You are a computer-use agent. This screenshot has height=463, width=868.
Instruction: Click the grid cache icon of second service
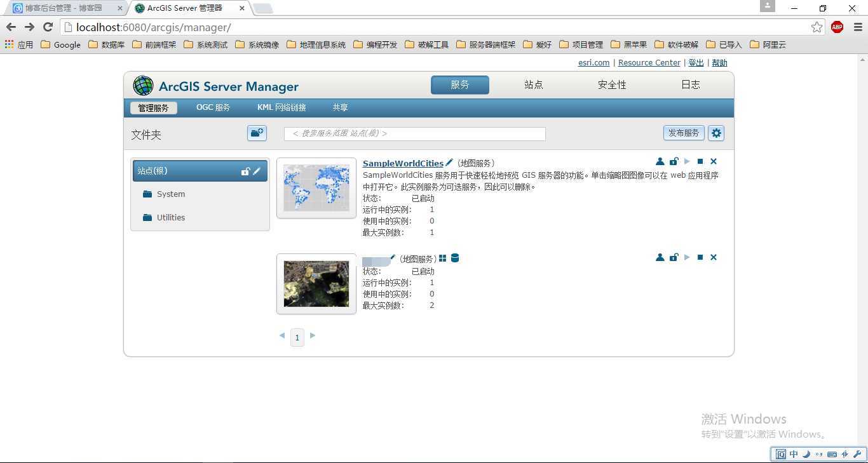[x=443, y=258]
